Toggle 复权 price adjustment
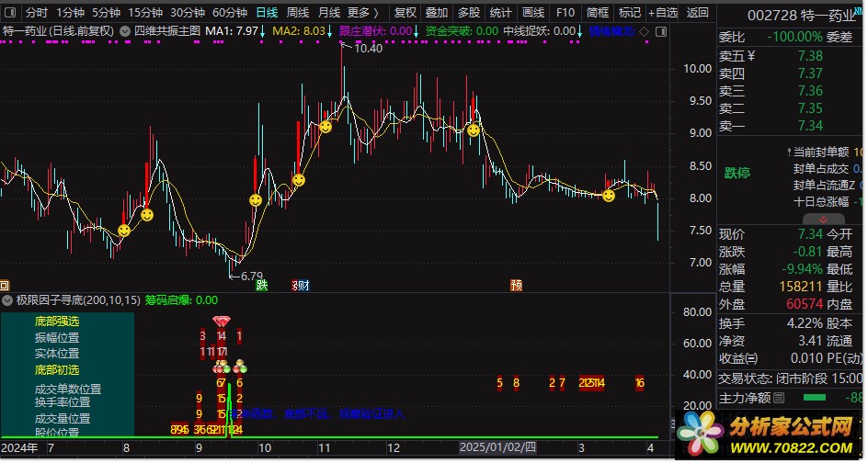868x463 pixels. (x=405, y=12)
